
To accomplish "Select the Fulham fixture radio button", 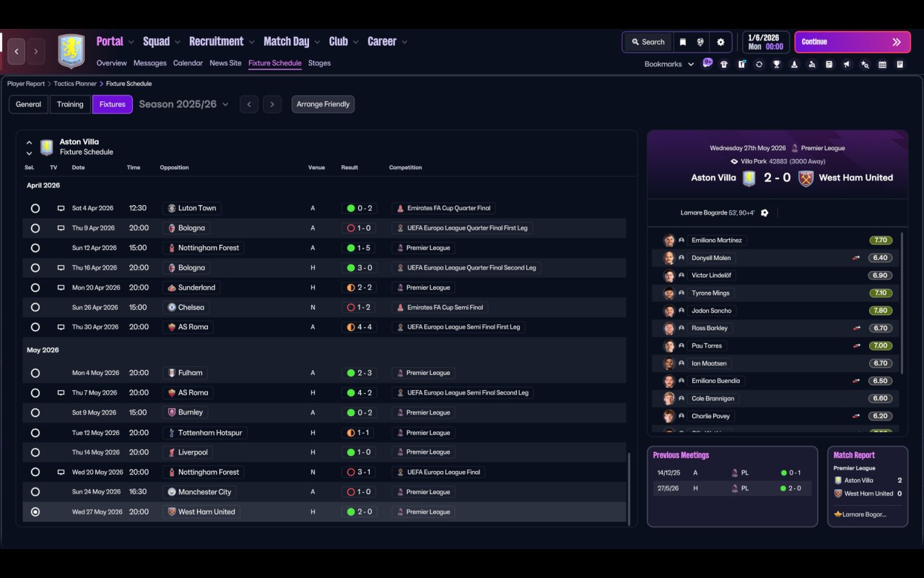I will tap(35, 374).
